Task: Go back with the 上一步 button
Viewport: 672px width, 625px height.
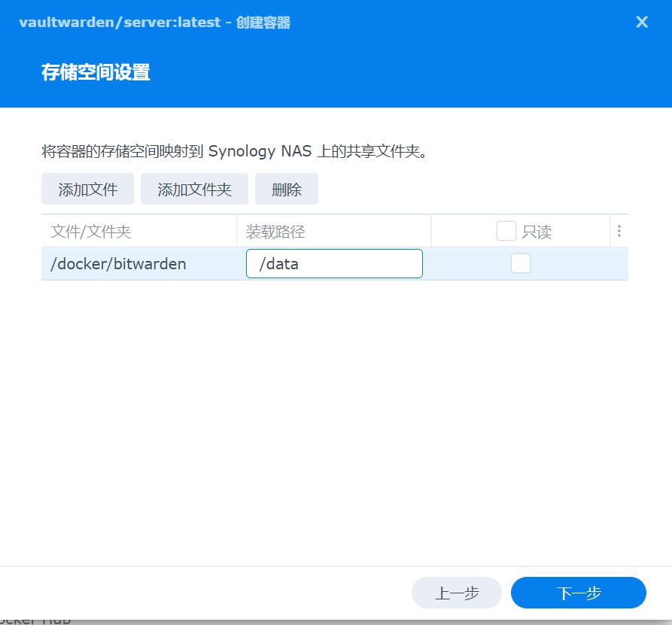Action: click(456, 593)
